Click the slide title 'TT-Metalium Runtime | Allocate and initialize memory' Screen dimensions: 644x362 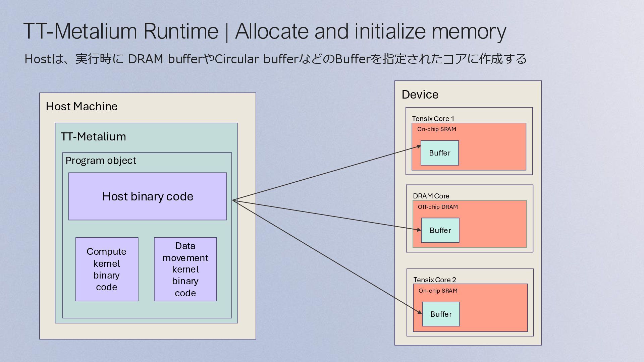(x=265, y=31)
